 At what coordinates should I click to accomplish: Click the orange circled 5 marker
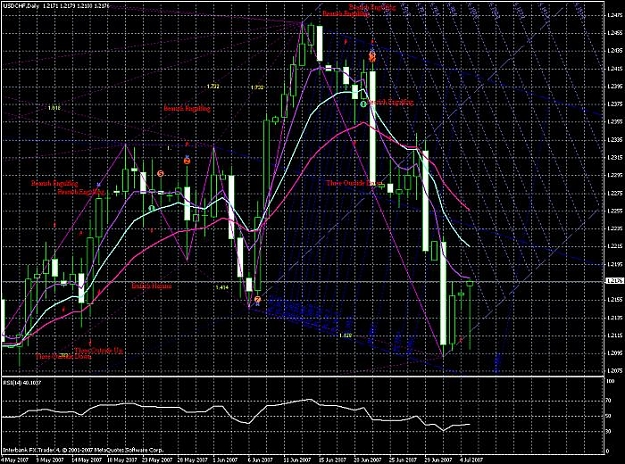tap(160, 173)
